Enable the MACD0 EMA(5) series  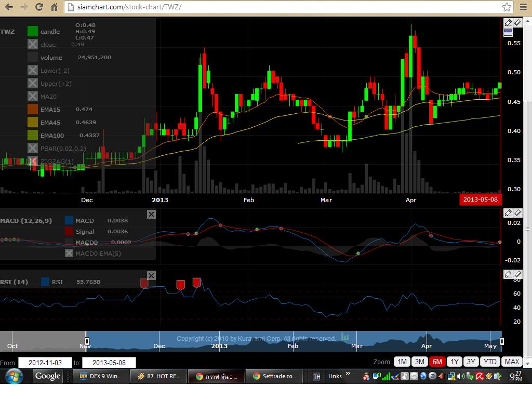[x=69, y=253]
